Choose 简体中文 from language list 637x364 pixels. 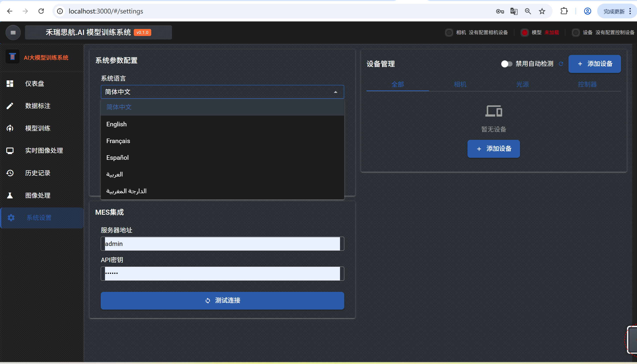tap(222, 107)
